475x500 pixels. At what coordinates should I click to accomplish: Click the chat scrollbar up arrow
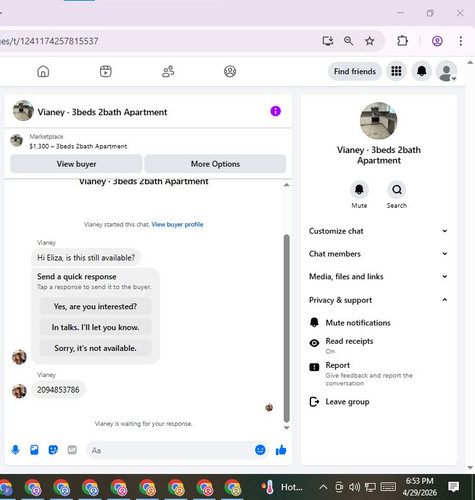pyautogui.click(x=286, y=185)
